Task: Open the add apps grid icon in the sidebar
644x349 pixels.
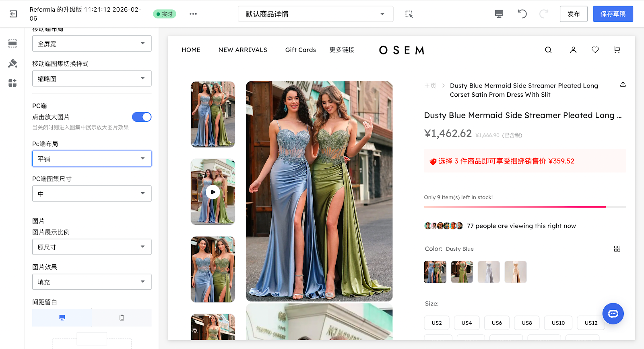Action: (x=12, y=83)
